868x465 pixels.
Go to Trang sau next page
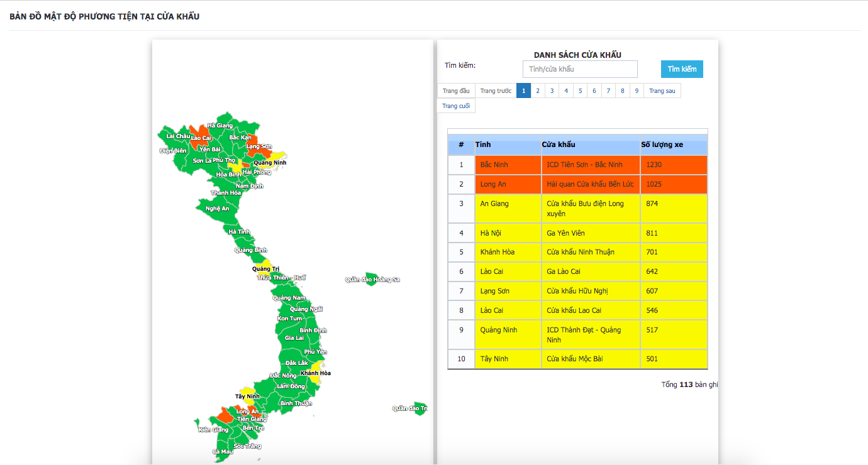(x=662, y=91)
